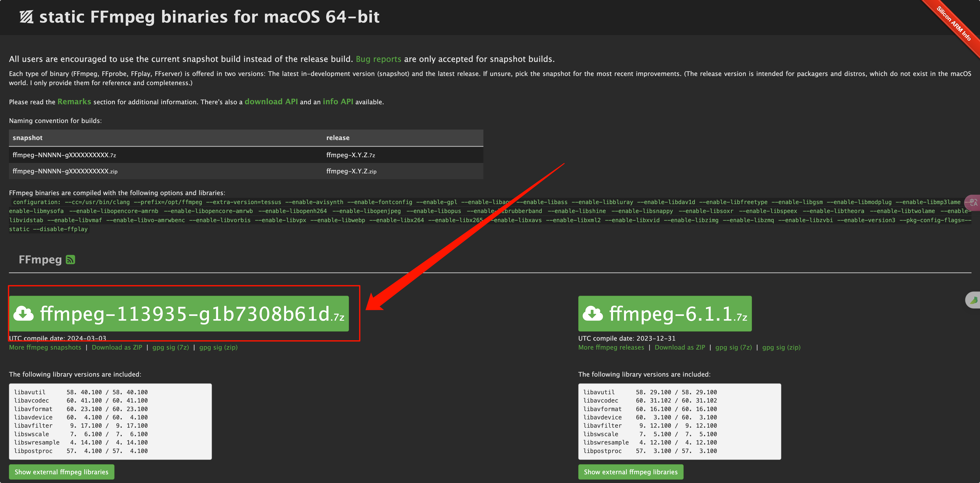
Task: Download snapshot as ZIP link
Action: tap(117, 347)
